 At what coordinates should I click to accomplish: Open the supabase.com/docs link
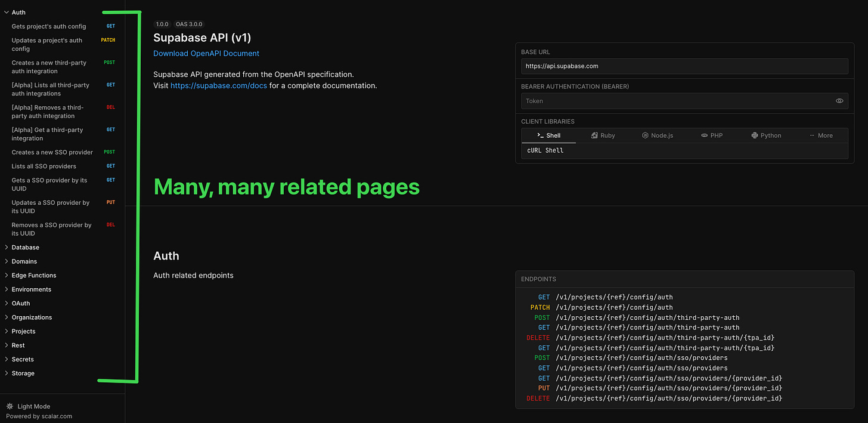219,85
